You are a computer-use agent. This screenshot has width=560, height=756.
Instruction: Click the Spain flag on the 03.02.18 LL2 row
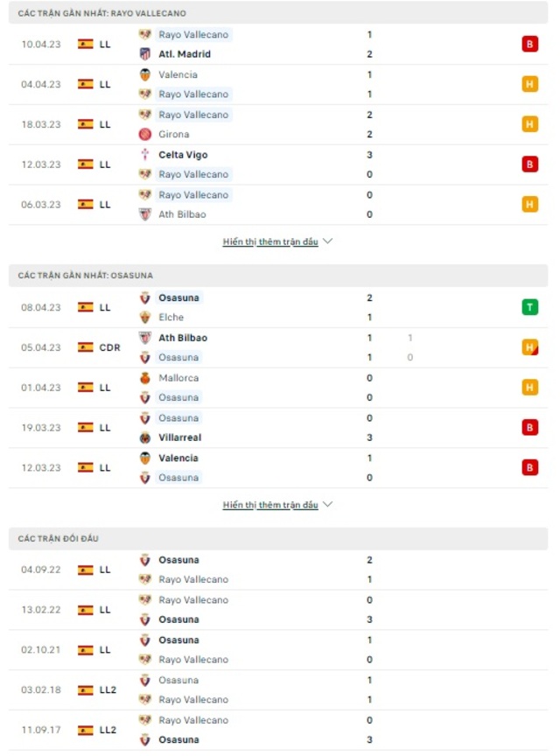pyautogui.click(x=86, y=690)
